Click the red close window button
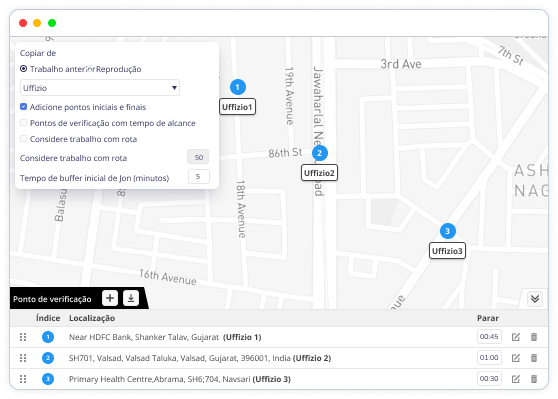Viewport: 558px width, 399px height. coord(23,23)
